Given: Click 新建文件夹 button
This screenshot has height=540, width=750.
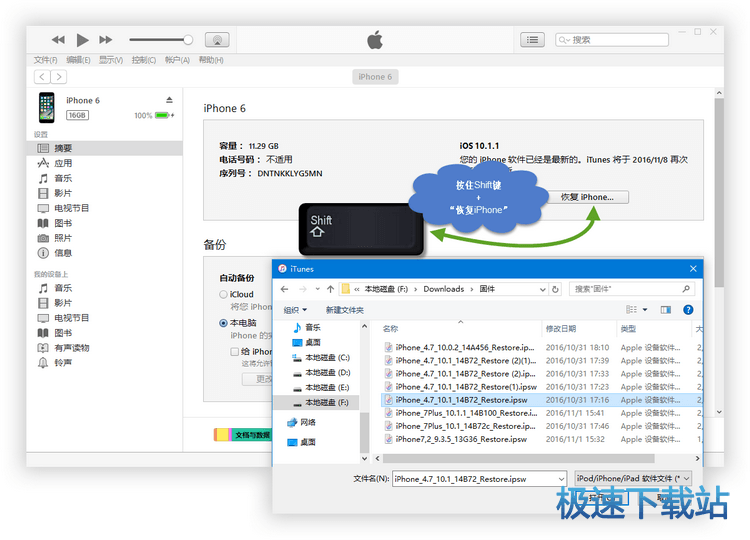Looking at the screenshot, I should (x=344, y=310).
